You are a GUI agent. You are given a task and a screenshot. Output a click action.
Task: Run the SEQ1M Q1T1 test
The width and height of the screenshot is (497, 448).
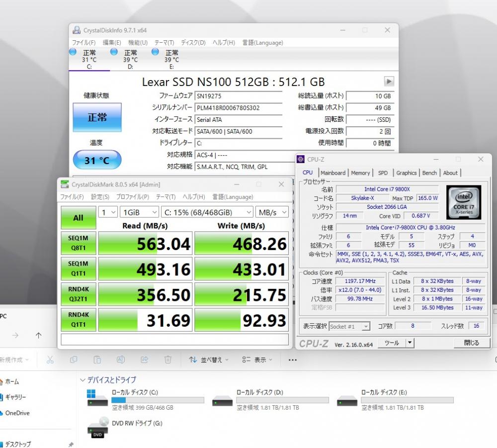pyautogui.click(x=79, y=269)
